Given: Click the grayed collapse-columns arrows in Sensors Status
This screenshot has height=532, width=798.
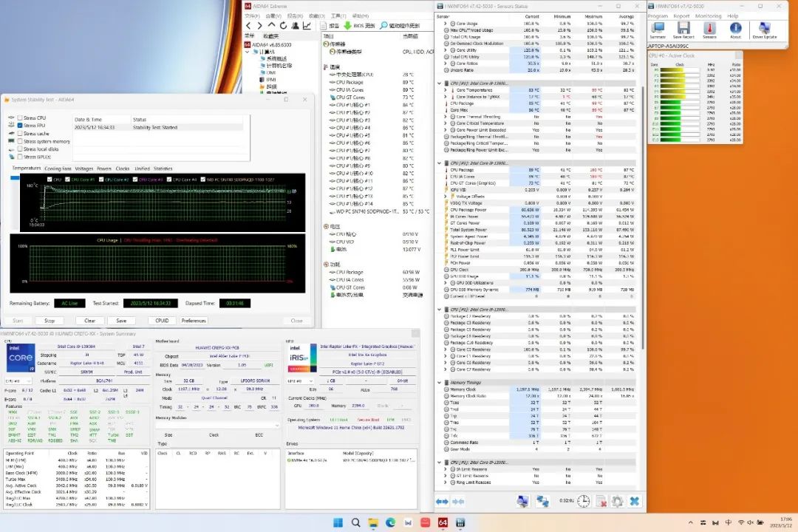Looking at the screenshot, I should (458, 502).
